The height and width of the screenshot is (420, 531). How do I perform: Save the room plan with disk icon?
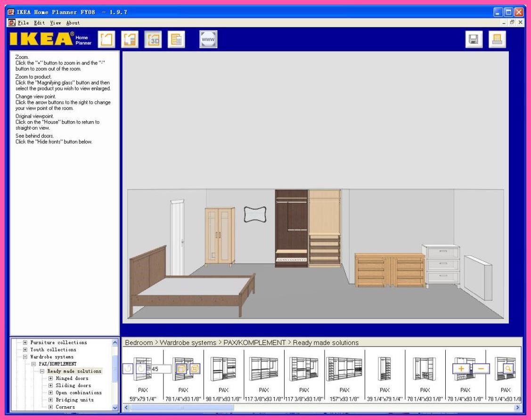pyautogui.click(x=474, y=39)
